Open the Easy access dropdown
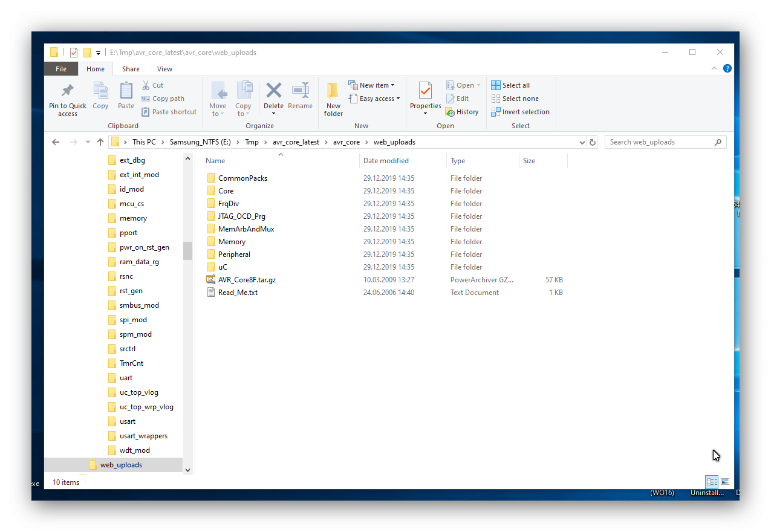 (374, 99)
